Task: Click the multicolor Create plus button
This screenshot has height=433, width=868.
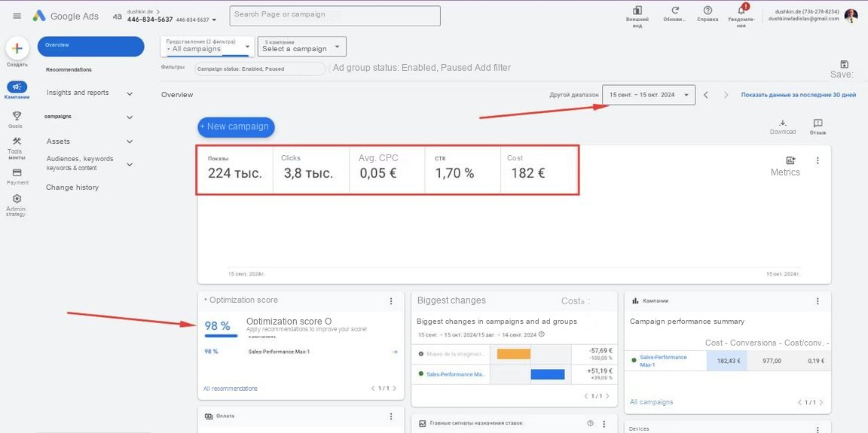Action: tap(17, 49)
